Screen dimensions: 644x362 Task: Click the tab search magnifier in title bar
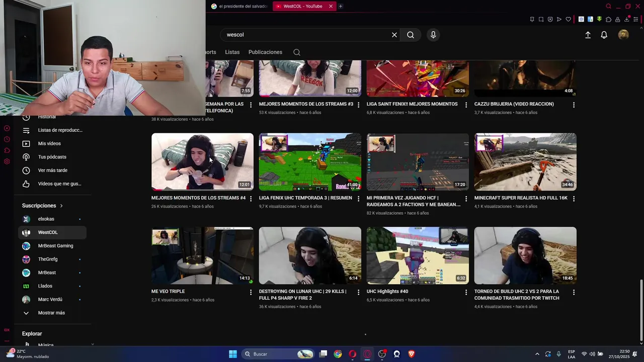click(x=608, y=7)
